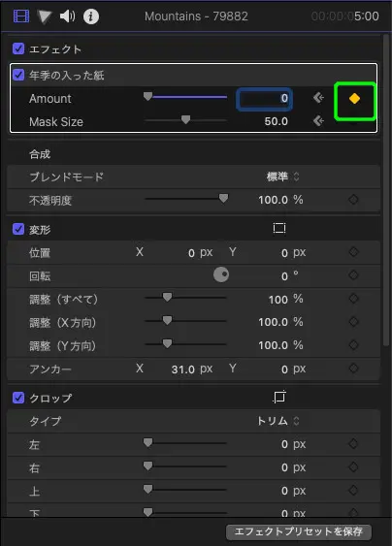The height and width of the screenshot is (546, 392).
Task: Uncheck the 年季の入った紙 effect
Action: [x=18, y=75]
